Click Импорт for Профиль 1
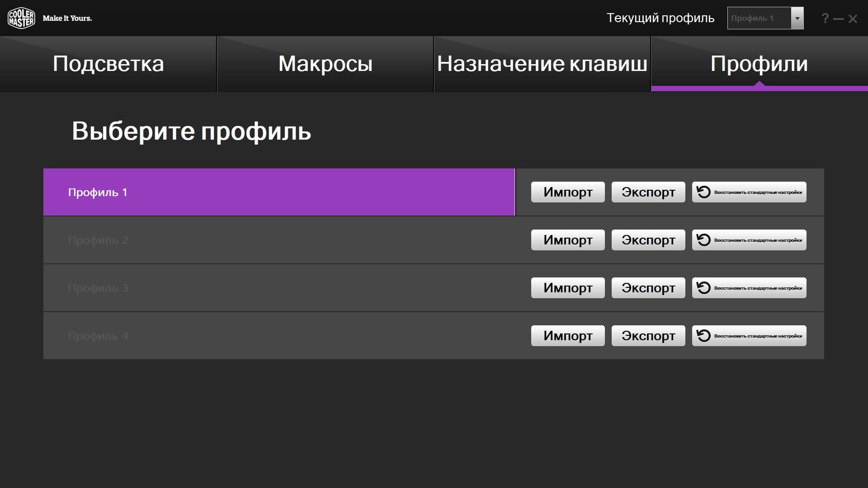 (567, 192)
